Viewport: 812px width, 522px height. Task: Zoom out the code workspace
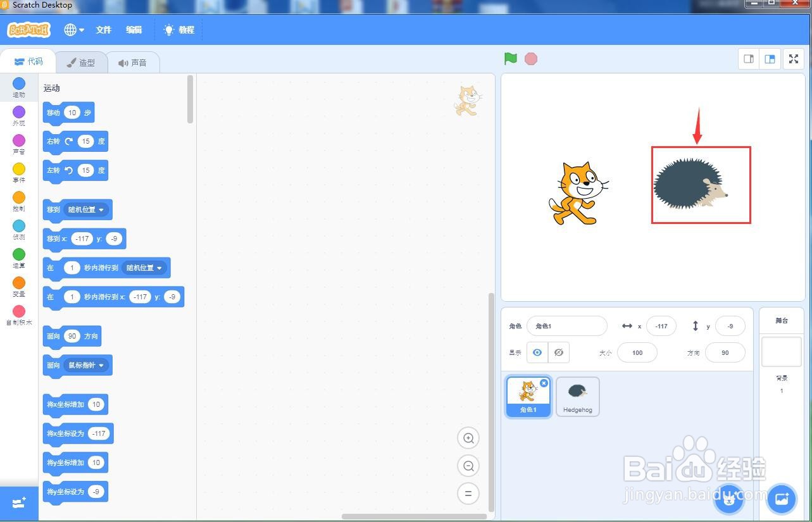468,466
